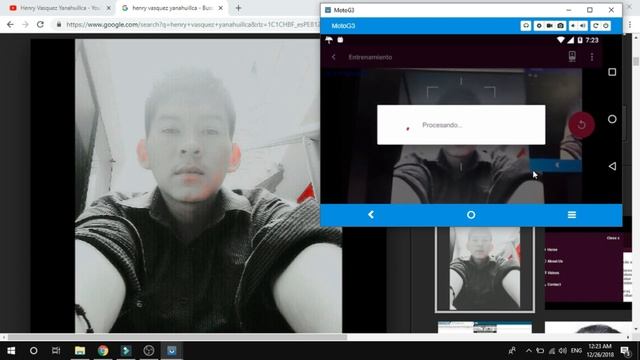The width and height of the screenshot is (640, 360).
Task: Lower the emulator volume in MotoG3 toolbar
Action: [x=573, y=26]
